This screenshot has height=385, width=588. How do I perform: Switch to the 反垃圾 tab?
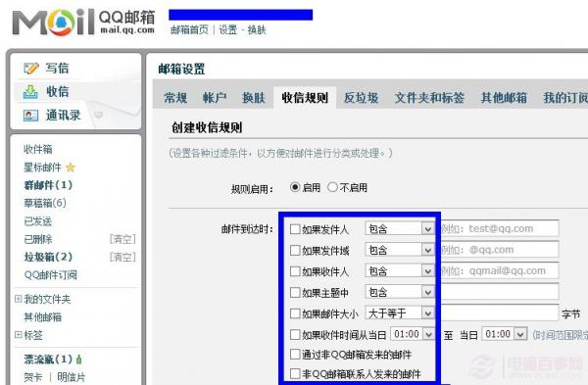pos(361,98)
